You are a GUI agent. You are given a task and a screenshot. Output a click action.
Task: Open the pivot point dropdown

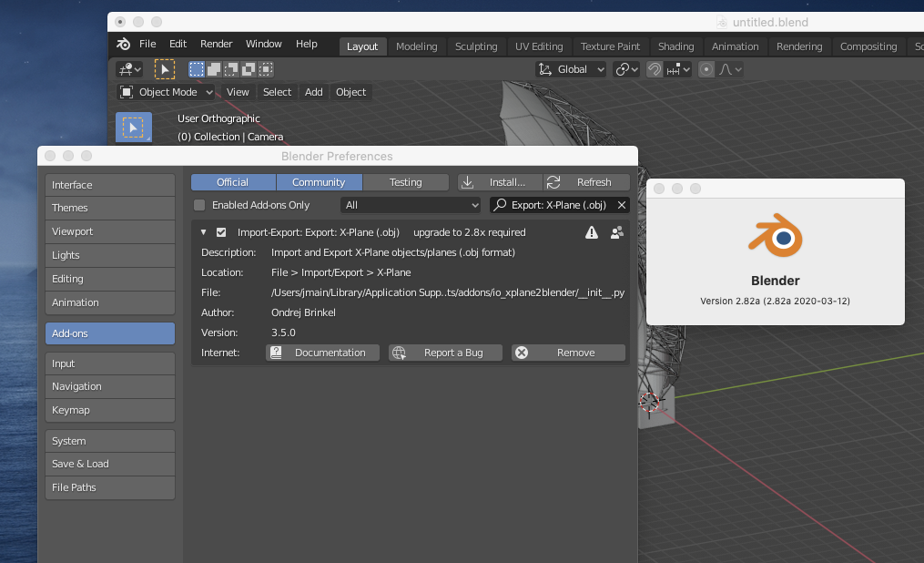pos(625,69)
